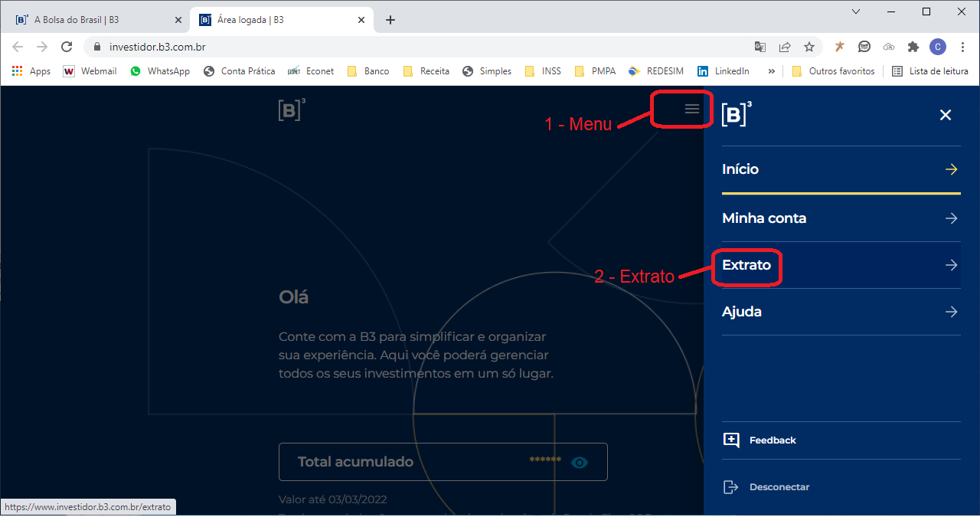Open the Econet bookmark
Image resolution: width=980 pixels, height=527 pixels.
(x=311, y=71)
